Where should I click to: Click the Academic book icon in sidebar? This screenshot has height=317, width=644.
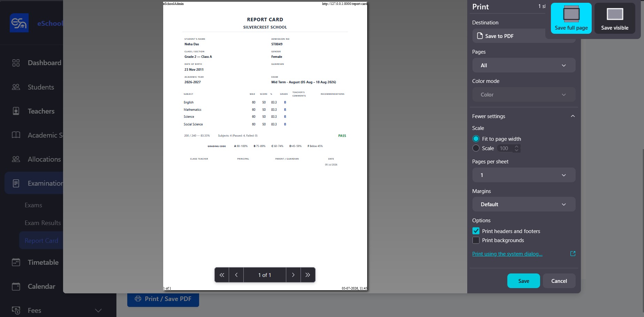(16, 135)
